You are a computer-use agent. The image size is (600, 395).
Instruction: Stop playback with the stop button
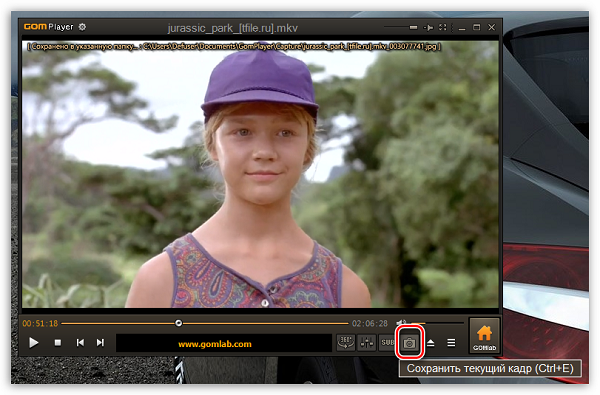tap(58, 343)
